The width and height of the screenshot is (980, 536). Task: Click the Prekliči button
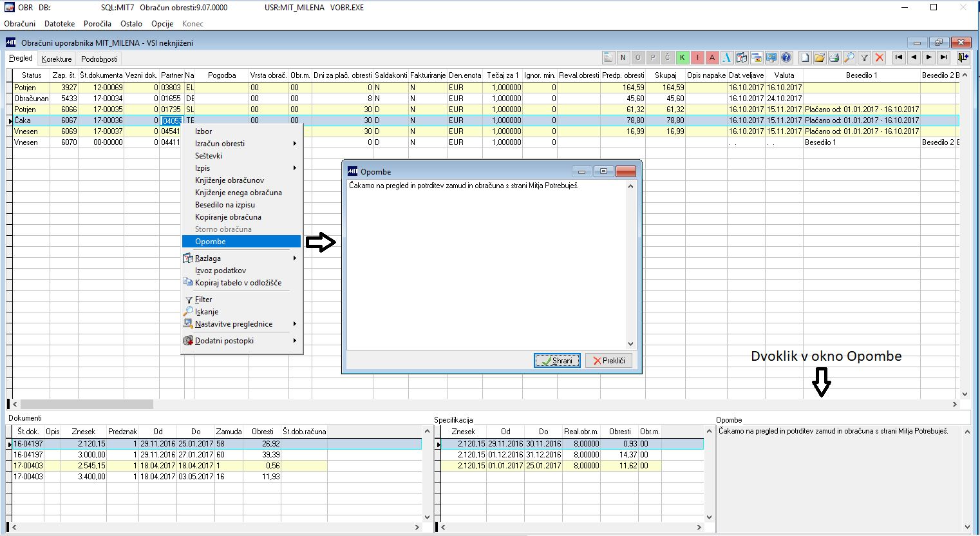[608, 361]
